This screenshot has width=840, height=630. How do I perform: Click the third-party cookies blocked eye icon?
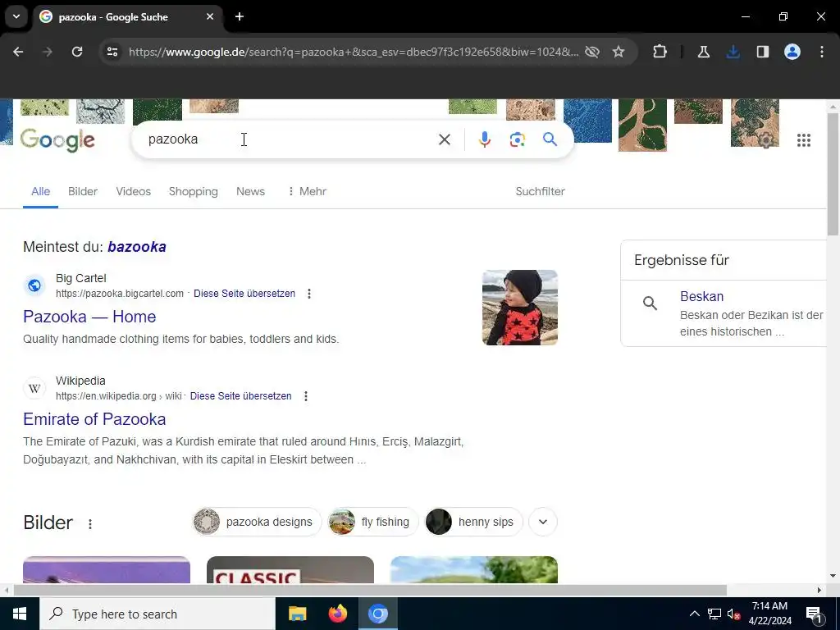tap(592, 52)
